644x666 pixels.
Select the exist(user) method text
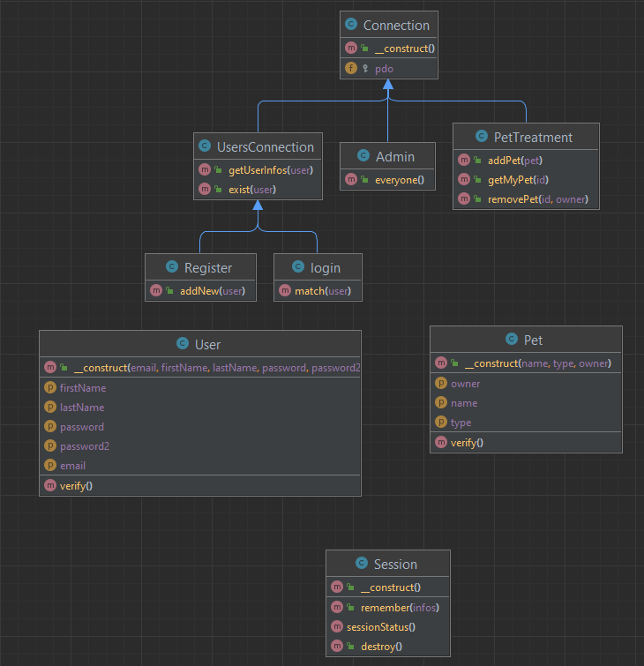coord(252,190)
